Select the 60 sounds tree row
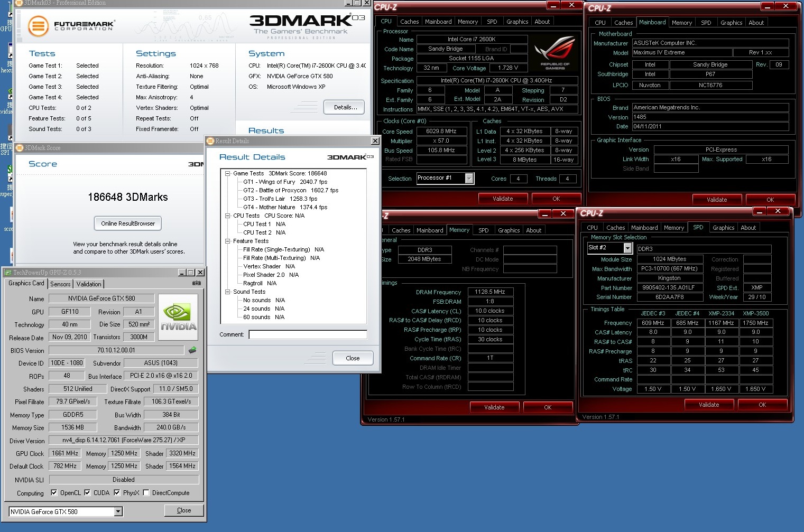The image size is (804, 532). coord(264,317)
